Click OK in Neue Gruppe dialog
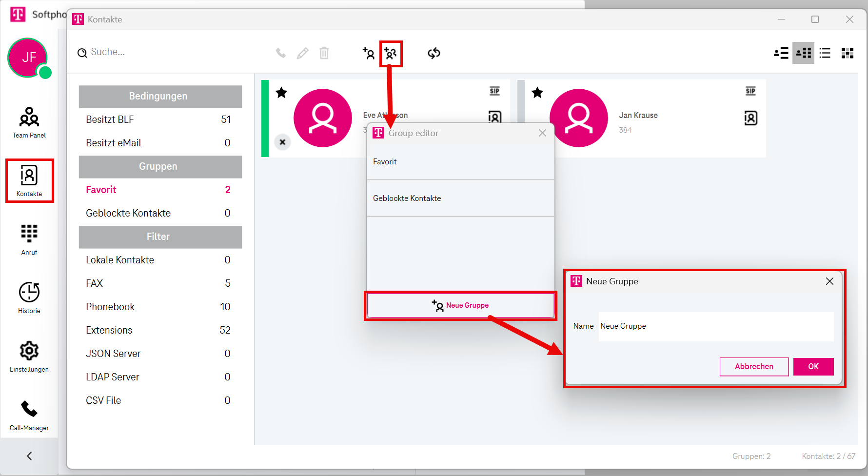This screenshot has width=868, height=476. click(813, 367)
